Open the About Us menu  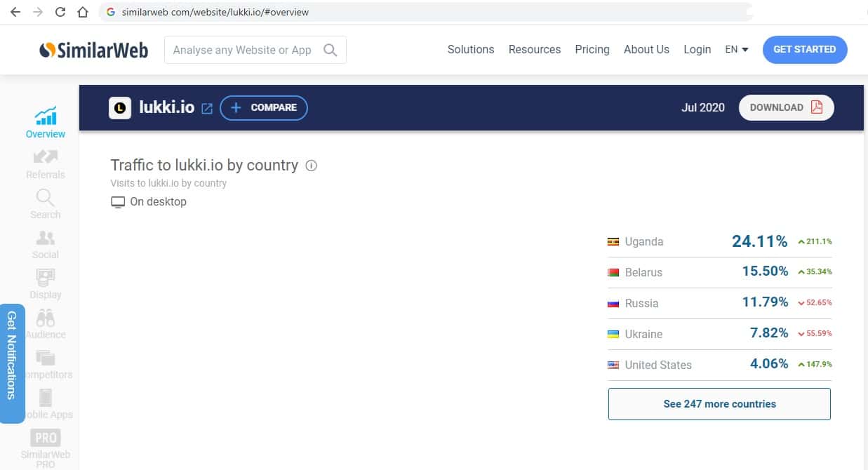(x=646, y=50)
